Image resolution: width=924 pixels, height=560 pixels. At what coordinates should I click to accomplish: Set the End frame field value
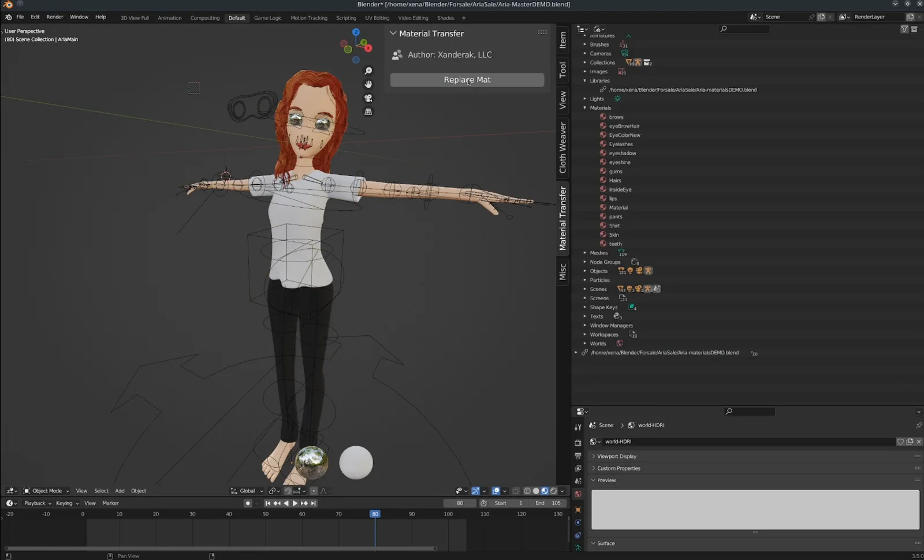click(547, 503)
